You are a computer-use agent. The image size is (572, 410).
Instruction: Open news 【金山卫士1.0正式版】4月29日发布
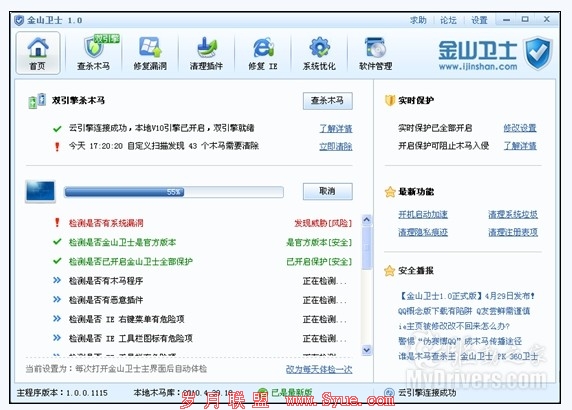[x=467, y=296]
